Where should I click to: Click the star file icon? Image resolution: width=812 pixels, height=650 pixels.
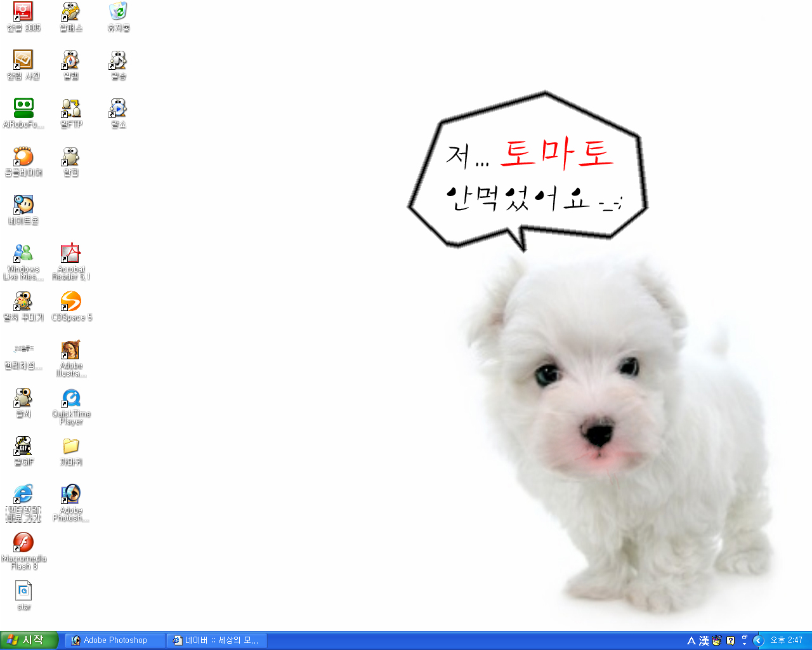[23, 591]
